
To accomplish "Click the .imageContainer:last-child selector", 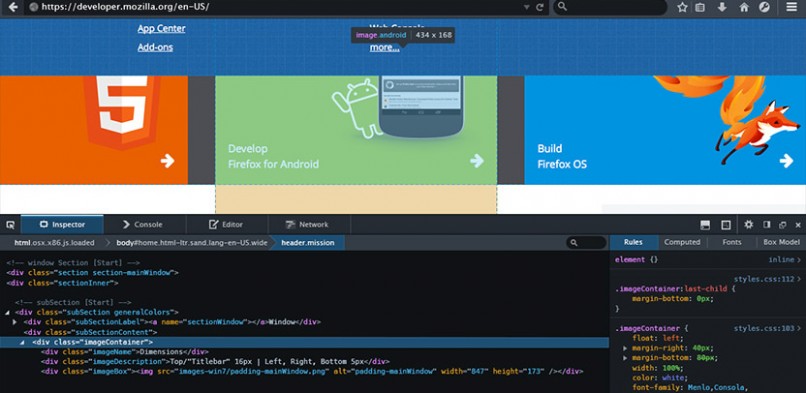I will click(670, 289).
